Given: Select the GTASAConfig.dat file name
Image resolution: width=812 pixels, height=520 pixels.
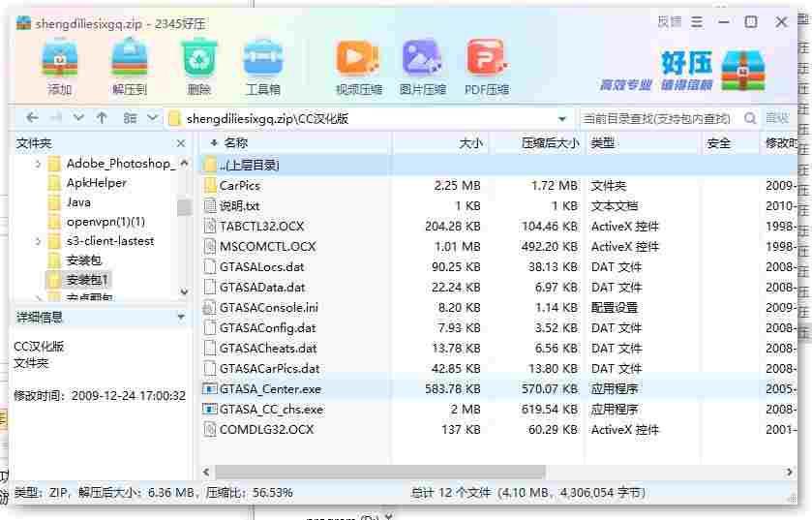Looking at the screenshot, I should tap(267, 328).
